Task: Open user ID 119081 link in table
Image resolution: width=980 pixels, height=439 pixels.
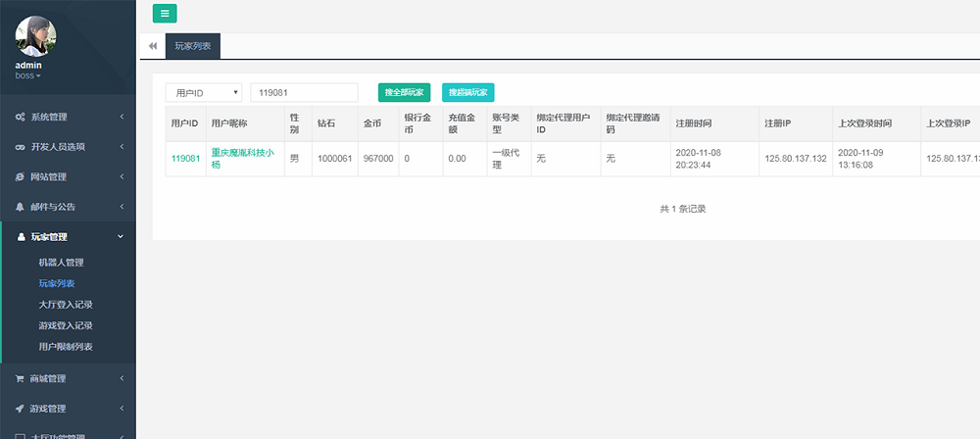Action: (x=185, y=158)
